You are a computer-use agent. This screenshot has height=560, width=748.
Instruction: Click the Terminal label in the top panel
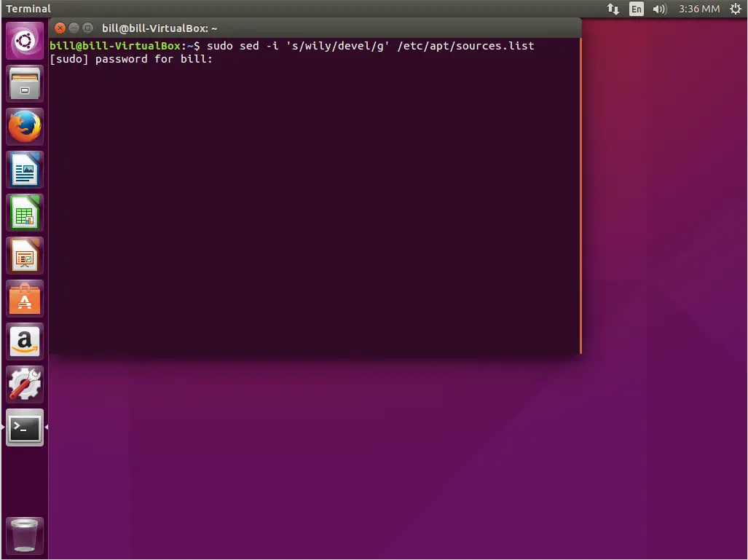pos(28,9)
